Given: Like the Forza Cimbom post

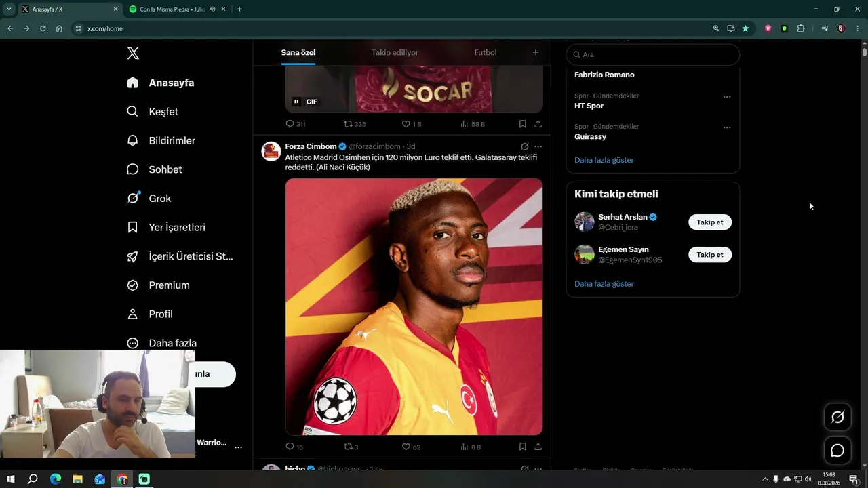Looking at the screenshot, I should point(411,447).
